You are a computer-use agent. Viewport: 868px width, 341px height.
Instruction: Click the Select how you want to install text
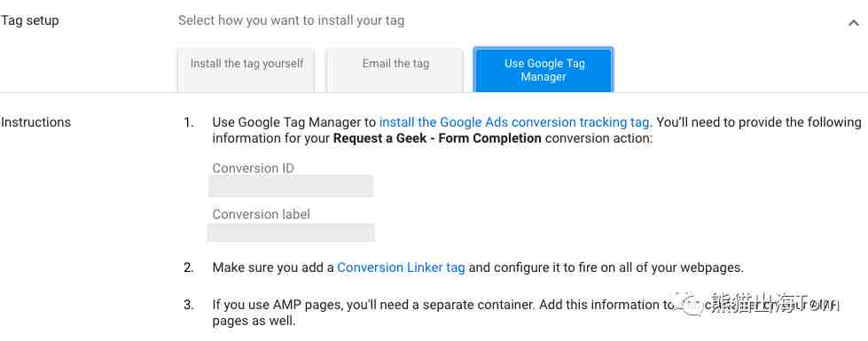(291, 21)
